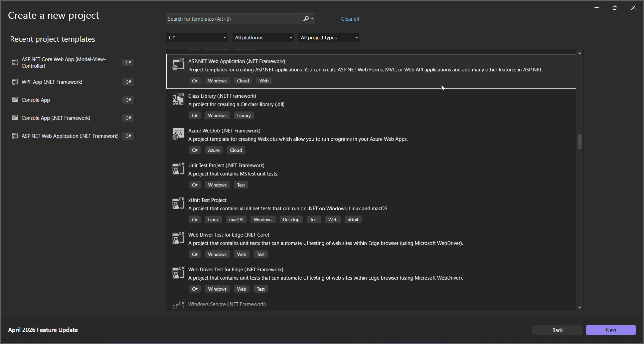The height and width of the screenshot is (344, 644).
Task: Click the Windows Service template icon
Action: click(178, 305)
